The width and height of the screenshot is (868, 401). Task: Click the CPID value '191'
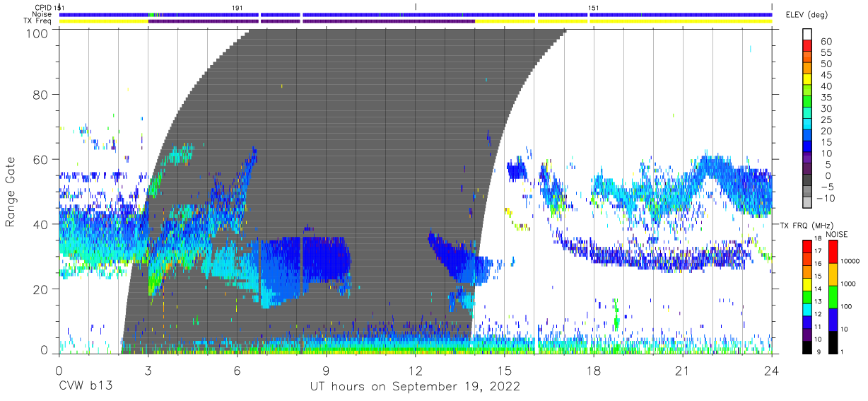point(238,7)
